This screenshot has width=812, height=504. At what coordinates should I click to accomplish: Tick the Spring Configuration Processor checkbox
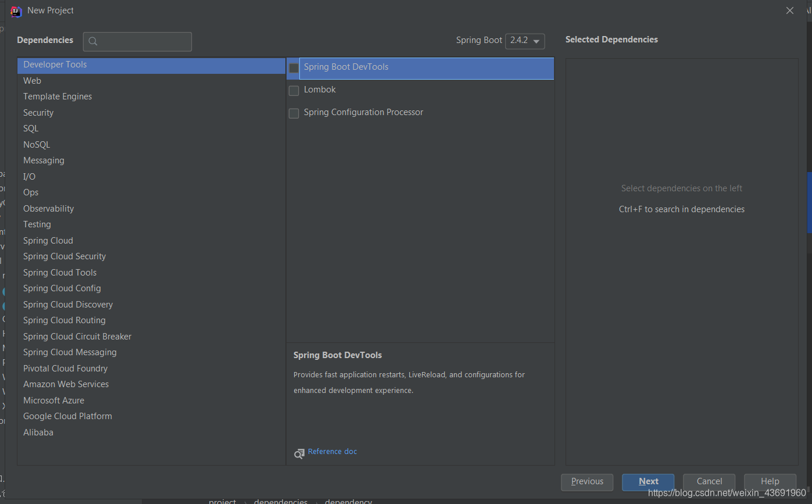coord(294,113)
